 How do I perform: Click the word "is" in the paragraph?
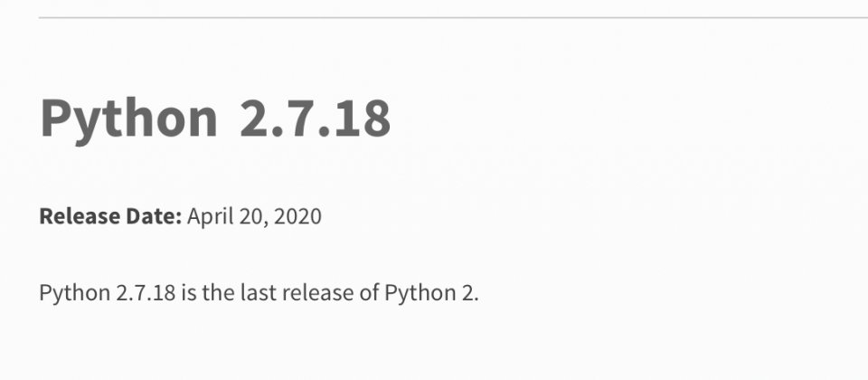189,292
